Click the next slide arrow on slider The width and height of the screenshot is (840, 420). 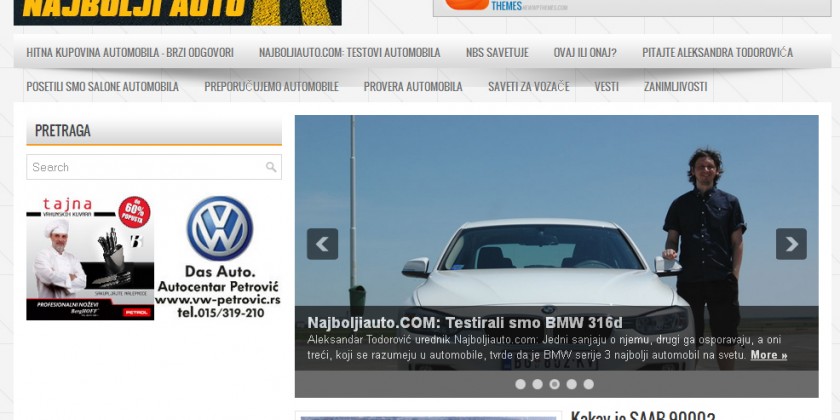coord(791,244)
